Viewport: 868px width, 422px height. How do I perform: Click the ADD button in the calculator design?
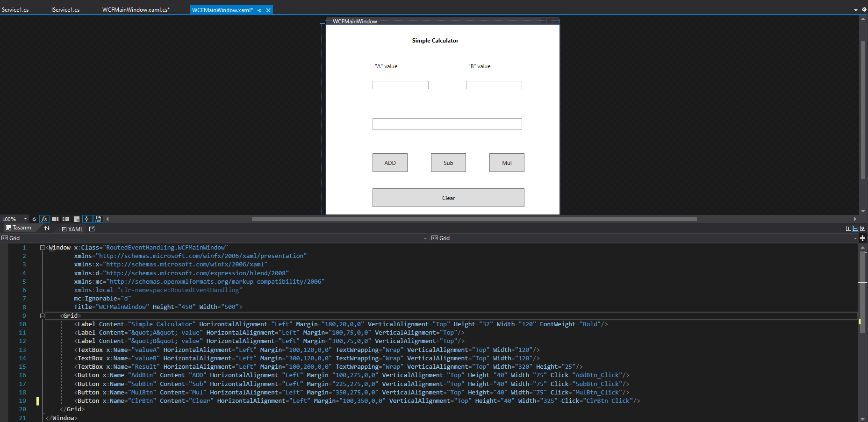[x=389, y=162]
